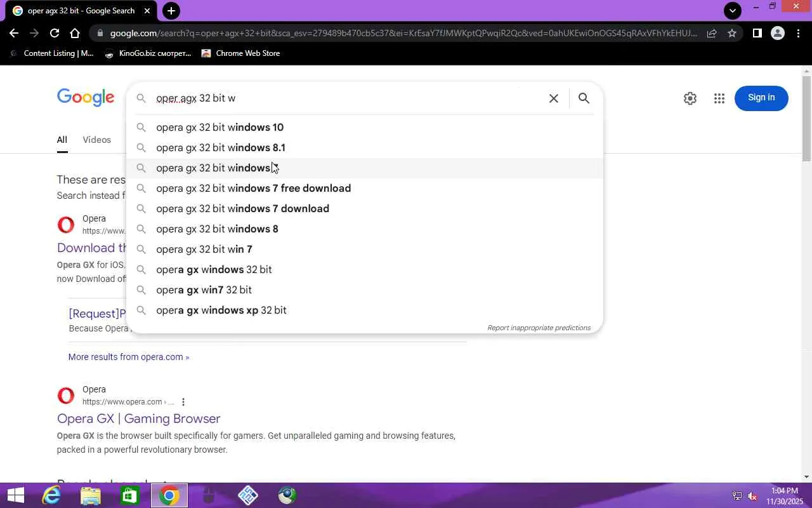
Task: Click the Chrome taskbar icon
Action: click(x=169, y=495)
